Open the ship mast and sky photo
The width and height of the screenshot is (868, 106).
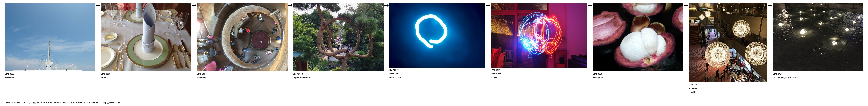[x=50, y=37]
